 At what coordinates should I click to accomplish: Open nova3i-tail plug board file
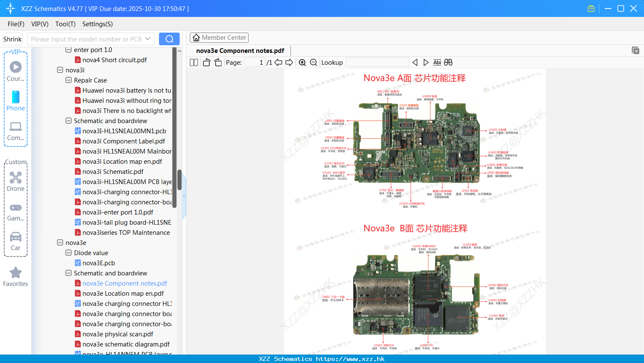[x=123, y=222]
